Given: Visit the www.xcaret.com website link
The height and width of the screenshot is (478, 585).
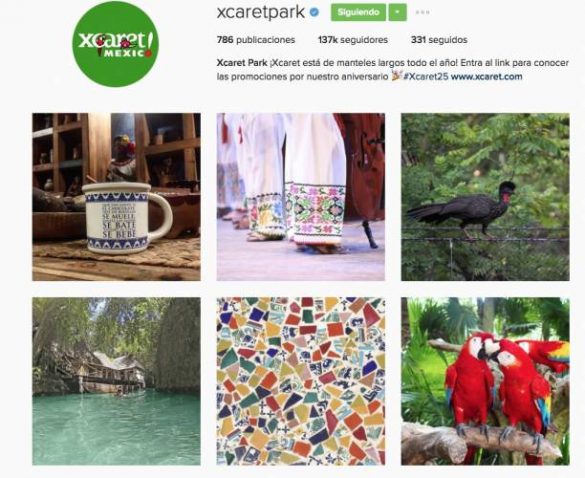Looking at the screenshot, I should [487, 76].
